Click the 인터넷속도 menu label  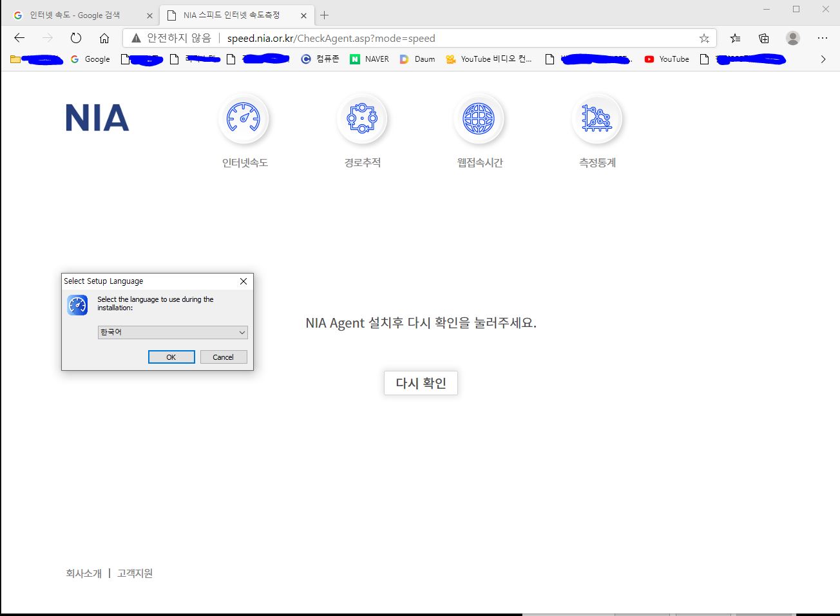[x=245, y=163]
